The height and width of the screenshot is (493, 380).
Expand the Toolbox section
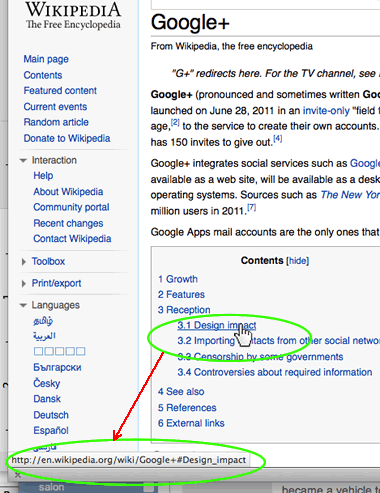pyautogui.click(x=24, y=262)
